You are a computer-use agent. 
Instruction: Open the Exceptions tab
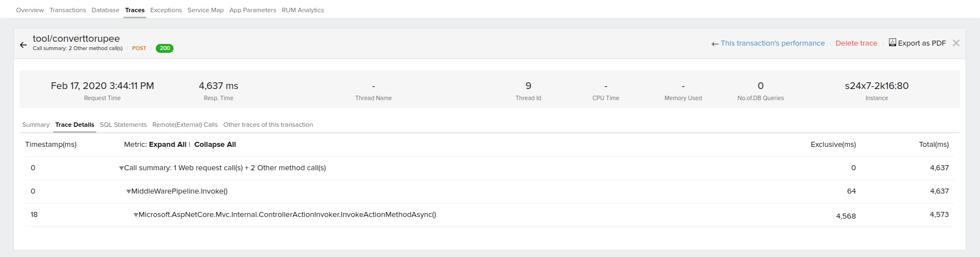(166, 10)
